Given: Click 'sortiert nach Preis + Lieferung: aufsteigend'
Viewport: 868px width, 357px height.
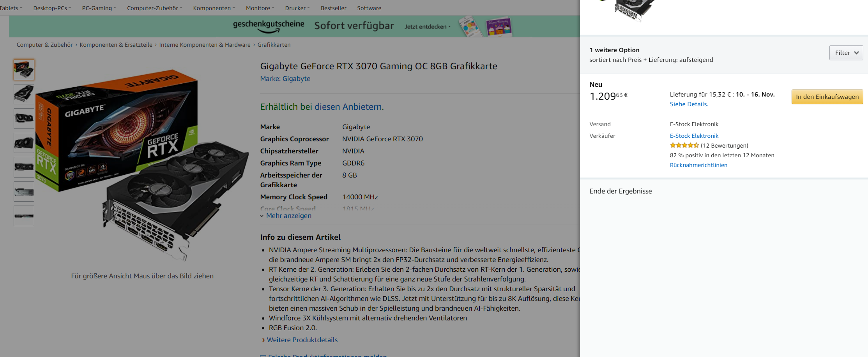Looking at the screenshot, I should pyautogui.click(x=651, y=60).
